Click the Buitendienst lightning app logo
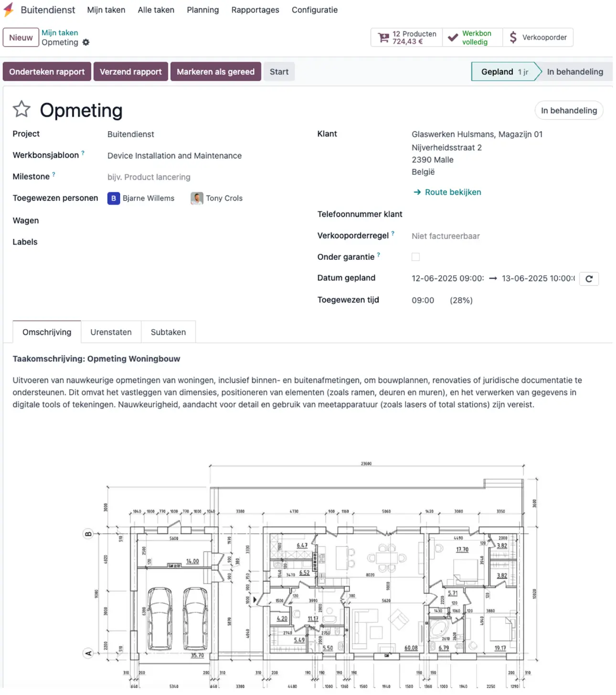The image size is (616, 695). point(8,10)
